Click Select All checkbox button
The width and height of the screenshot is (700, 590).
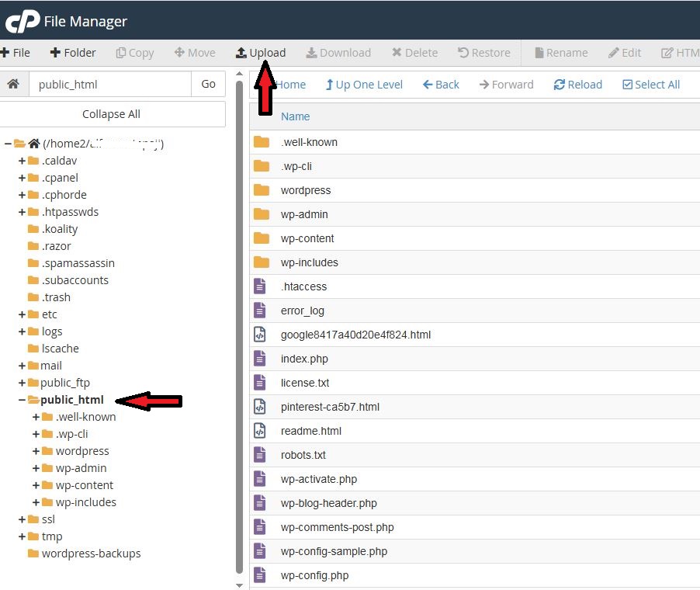click(650, 85)
